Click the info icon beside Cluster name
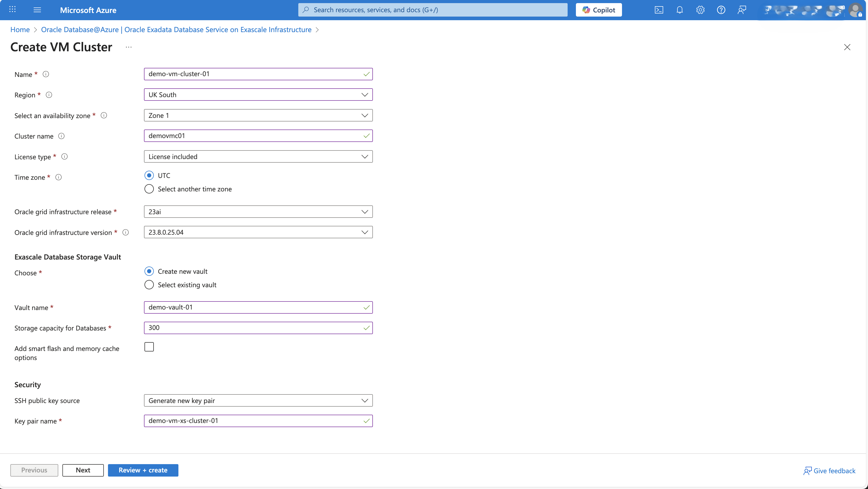Image resolution: width=868 pixels, height=489 pixels. (x=61, y=136)
